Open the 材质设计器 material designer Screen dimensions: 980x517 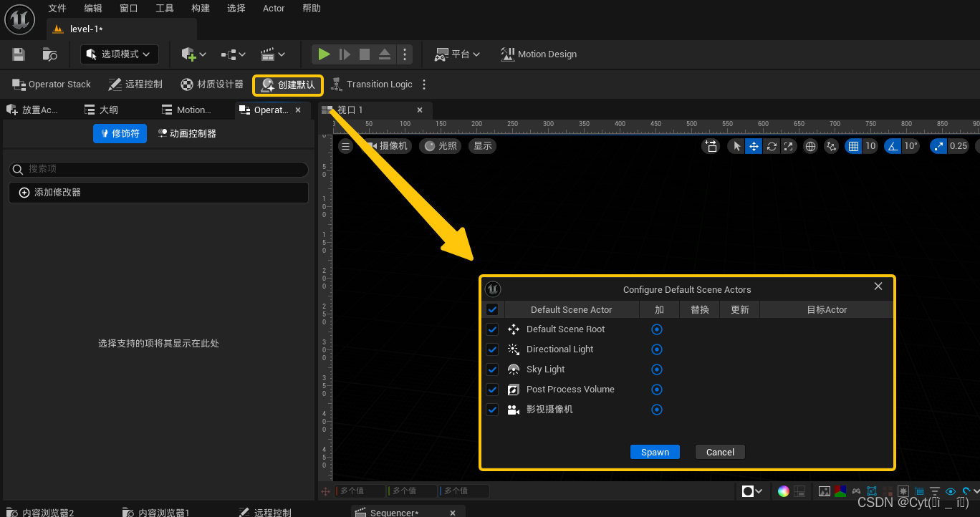tap(212, 84)
